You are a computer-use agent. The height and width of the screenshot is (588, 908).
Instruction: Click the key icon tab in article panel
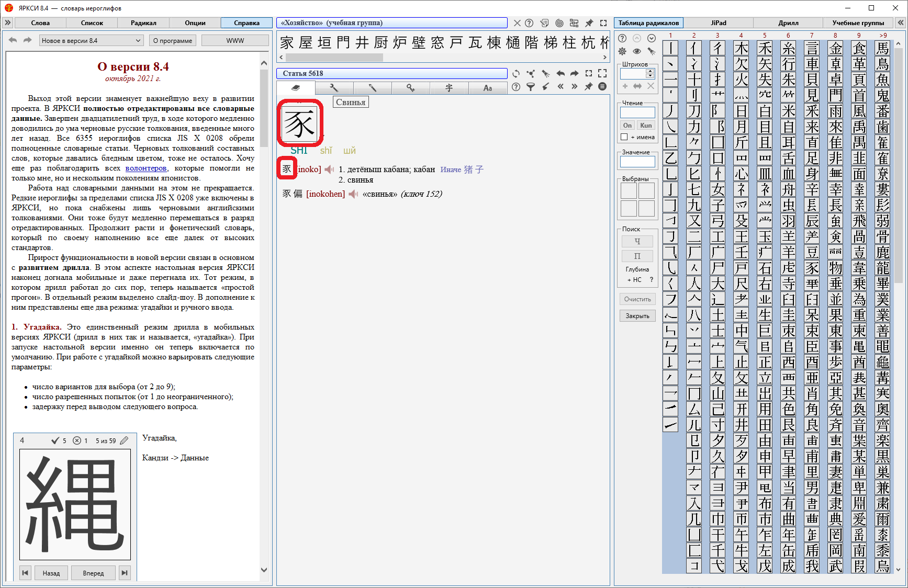[411, 88]
